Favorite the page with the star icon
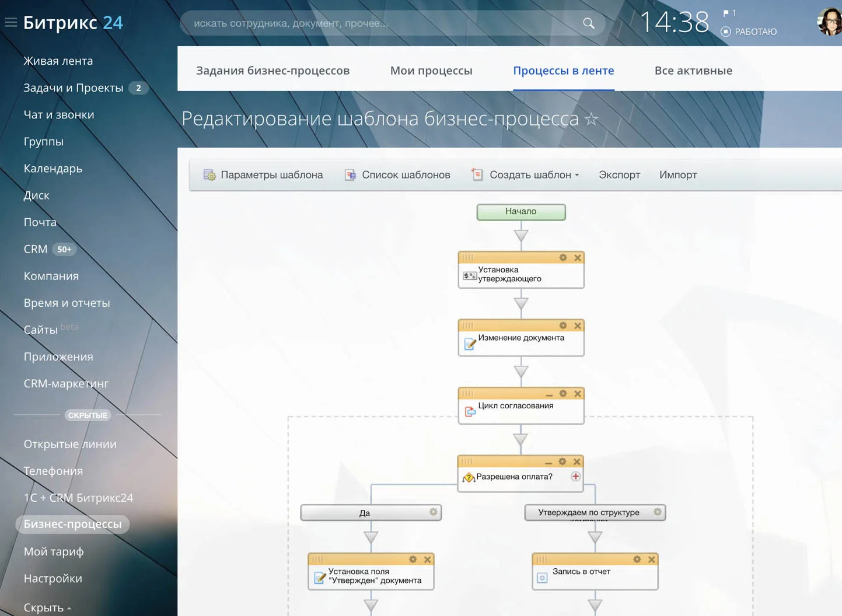Image resolution: width=842 pixels, height=616 pixels. (592, 120)
